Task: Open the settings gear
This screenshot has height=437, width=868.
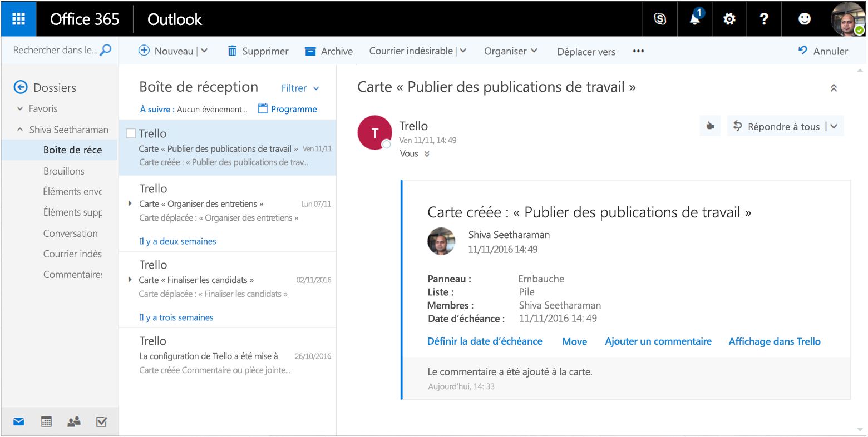Action: 729,19
